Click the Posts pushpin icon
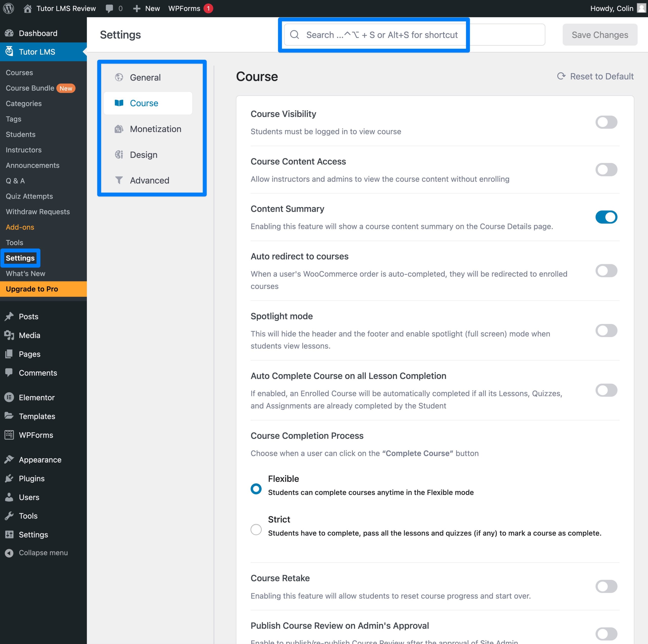Screen dimensions: 648x644 (x=9, y=317)
